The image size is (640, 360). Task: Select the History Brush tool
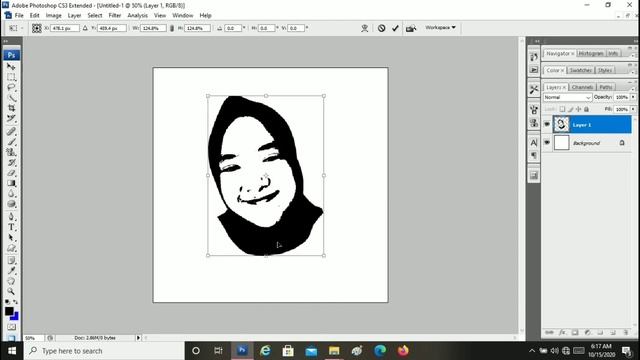pos(11,163)
